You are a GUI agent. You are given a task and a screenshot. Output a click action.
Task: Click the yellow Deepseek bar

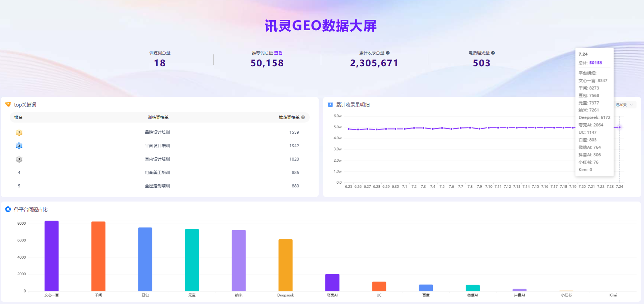(x=285, y=265)
